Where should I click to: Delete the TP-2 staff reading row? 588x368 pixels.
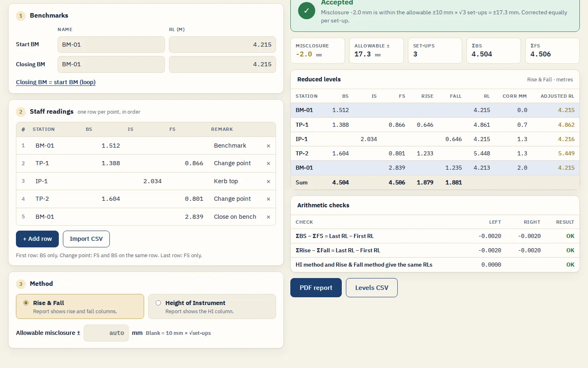(268, 199)
